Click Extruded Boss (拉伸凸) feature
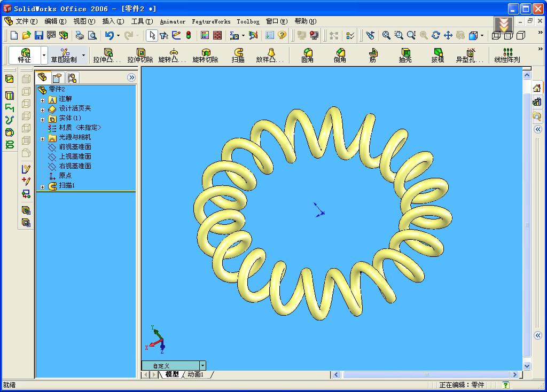This screenshot has height=392, width=547. point(107,56)
